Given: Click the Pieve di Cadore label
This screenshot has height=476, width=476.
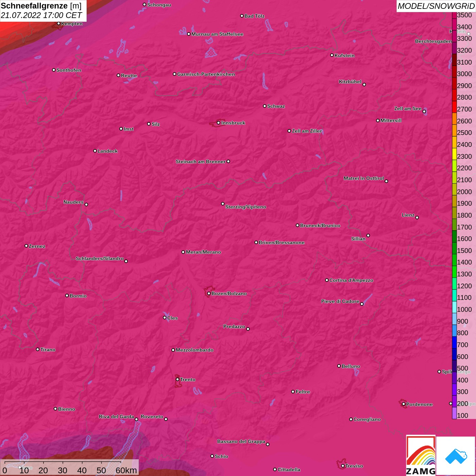Looking at the screenshot, I should (x=340, y=301).
